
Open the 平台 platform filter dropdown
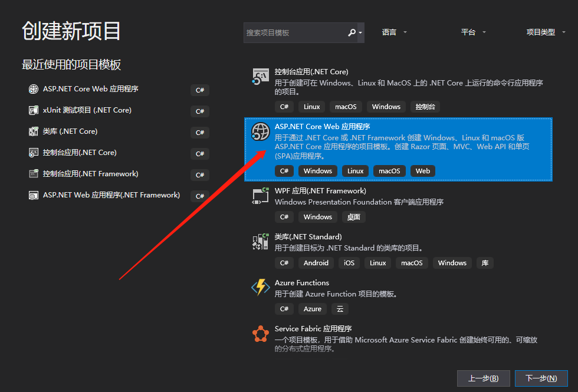pos(473,32)
